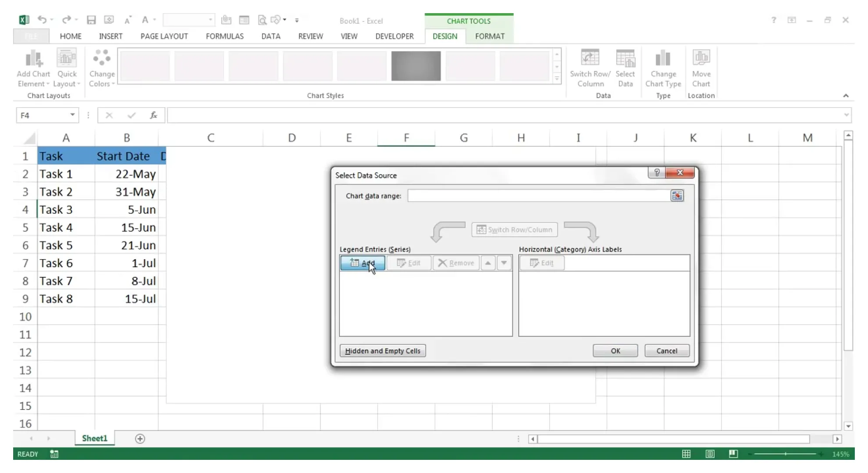
Task: Open the DESIGN tab in Chart Tools
Action: click(445, 36)
